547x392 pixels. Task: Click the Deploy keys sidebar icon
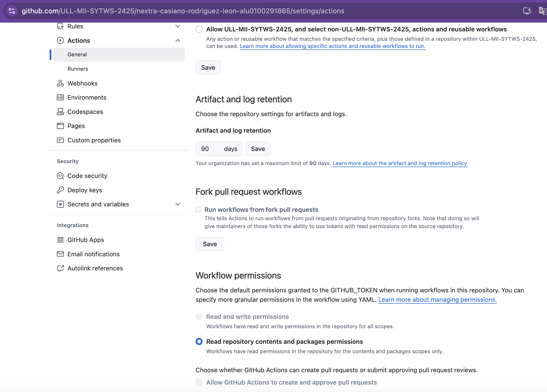[61, 190]
